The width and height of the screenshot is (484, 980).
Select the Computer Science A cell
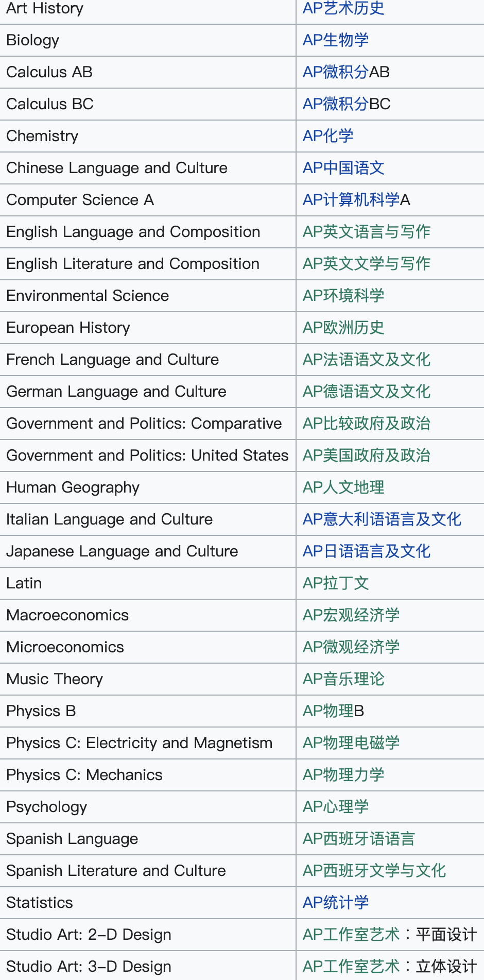(x=148, y=200)
